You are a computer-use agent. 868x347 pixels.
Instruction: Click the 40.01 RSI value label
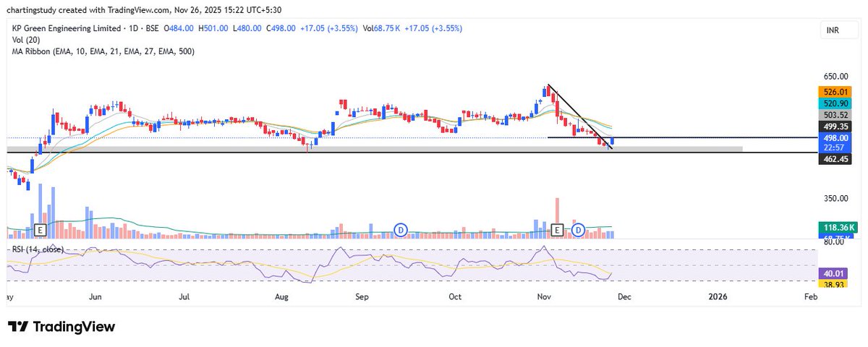(x=833, y=274)
